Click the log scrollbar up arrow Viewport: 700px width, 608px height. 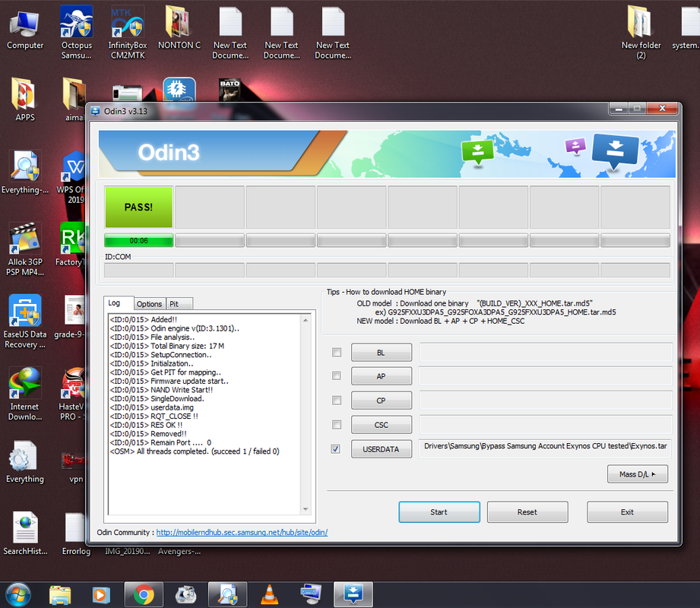click(306, 321)
